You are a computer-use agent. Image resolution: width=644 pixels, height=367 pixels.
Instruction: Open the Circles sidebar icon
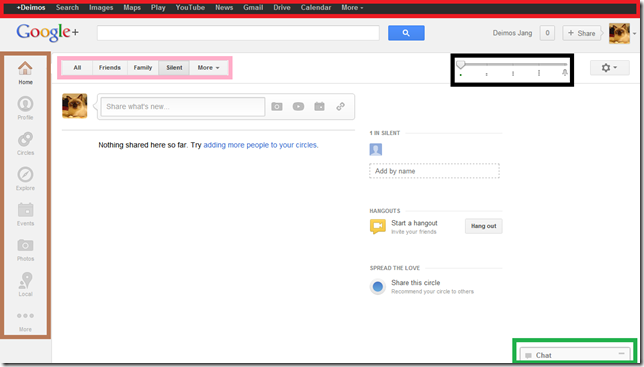25,139
